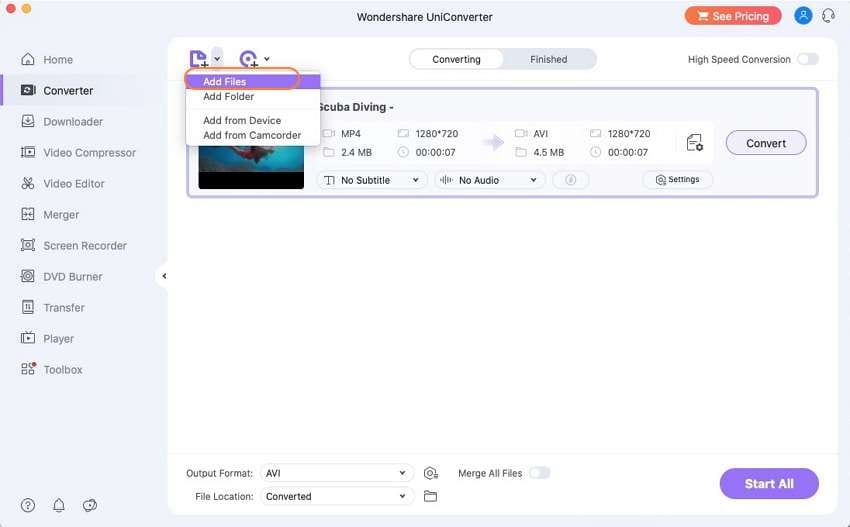This screenshot has height=527, width=850.
Task: Click the target AVI format label
Action: 540,133
